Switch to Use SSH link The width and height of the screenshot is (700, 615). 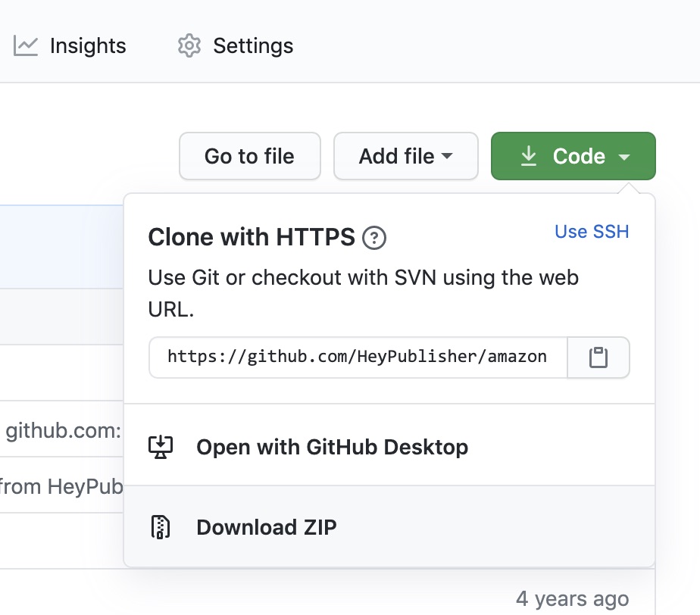click(592, 232)
